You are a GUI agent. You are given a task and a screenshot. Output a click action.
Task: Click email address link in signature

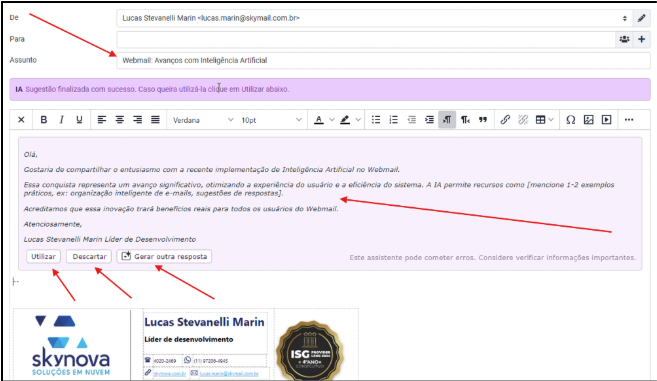tap(229, 373)
